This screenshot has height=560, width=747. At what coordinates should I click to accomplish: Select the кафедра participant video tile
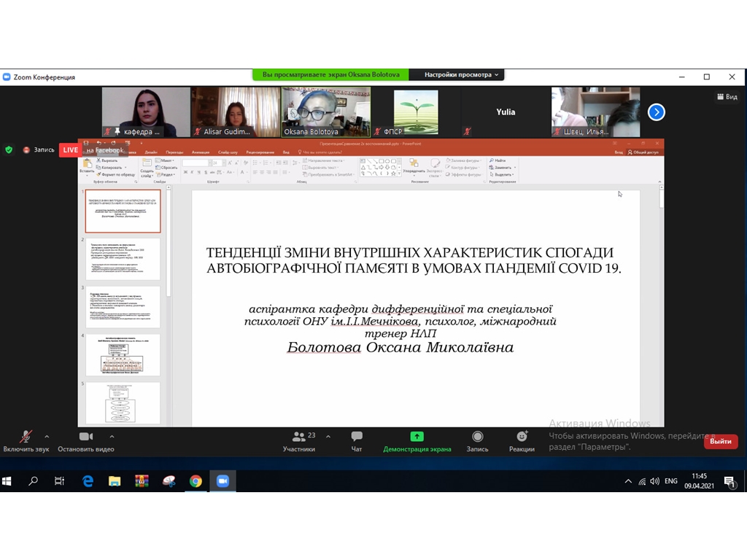[146, 112]
